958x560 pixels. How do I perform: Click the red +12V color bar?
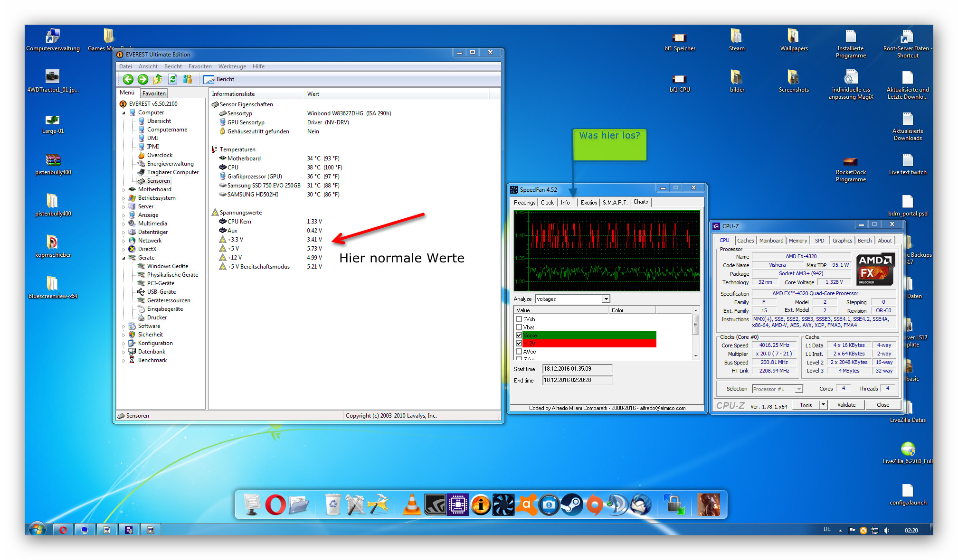[x=589, y=344]
